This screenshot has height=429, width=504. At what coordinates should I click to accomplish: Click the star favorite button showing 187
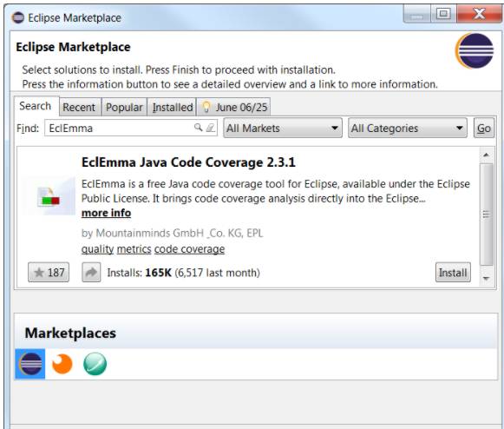(x=49, y=273)
